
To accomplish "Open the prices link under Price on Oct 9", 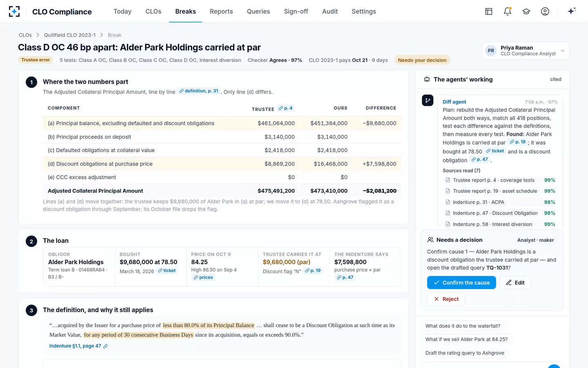I will coord(203,278).
